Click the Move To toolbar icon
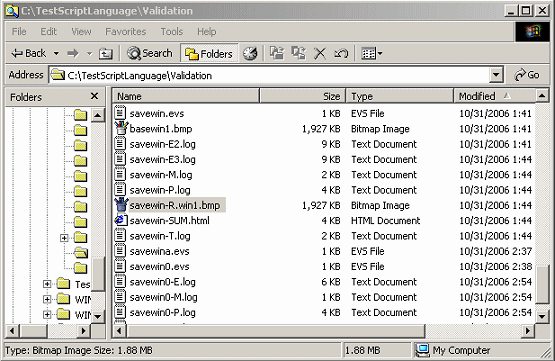The image size is (555, 361). tap(277, 53)
